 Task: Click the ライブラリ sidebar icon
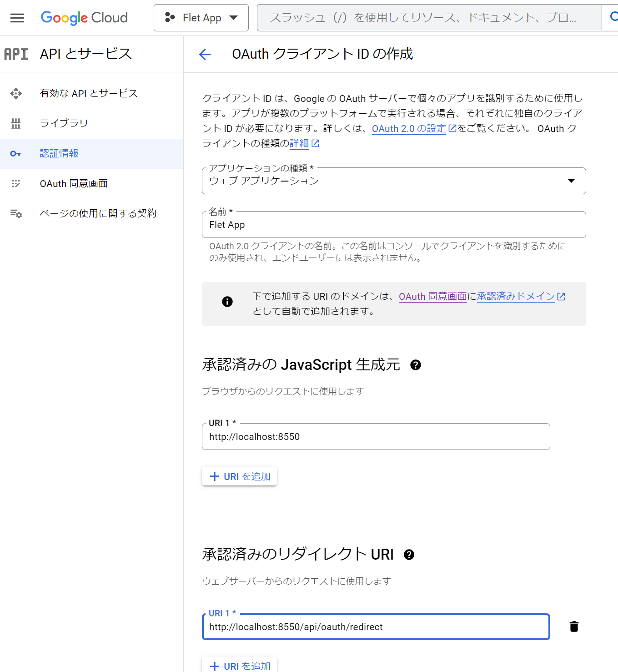tap(16, 123)
